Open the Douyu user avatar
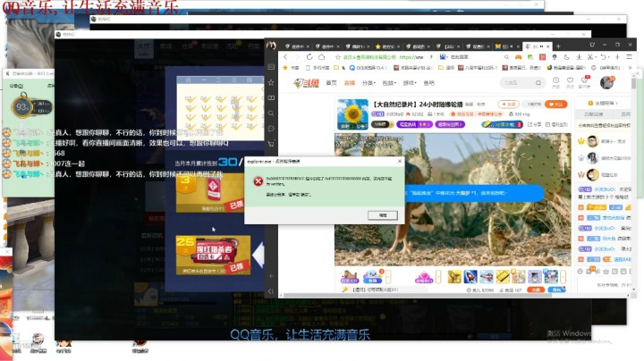Screen dimensions: 644x361 click(x=606, y=82)
